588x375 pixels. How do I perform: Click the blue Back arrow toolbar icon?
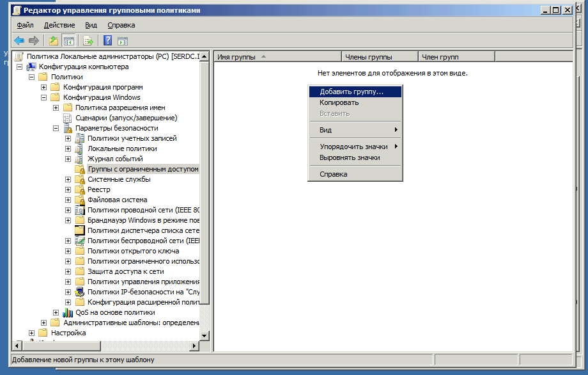click(x=19, y=41)
